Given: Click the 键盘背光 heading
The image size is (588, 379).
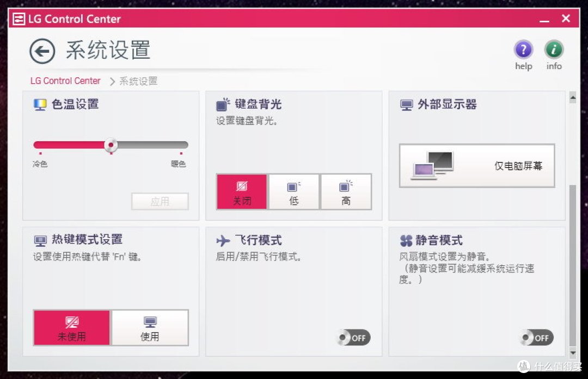Looking at the screenshot, I should [258, 104].
